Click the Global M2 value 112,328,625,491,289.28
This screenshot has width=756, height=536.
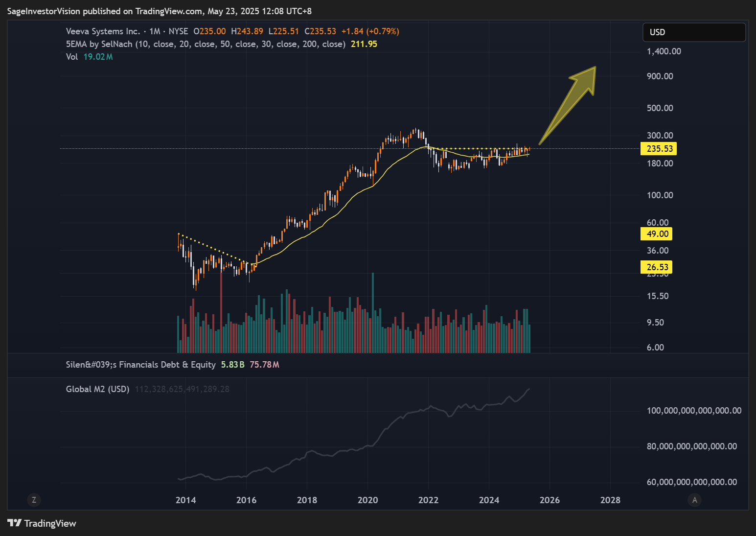pyautogui.click(x=182, y=389)
